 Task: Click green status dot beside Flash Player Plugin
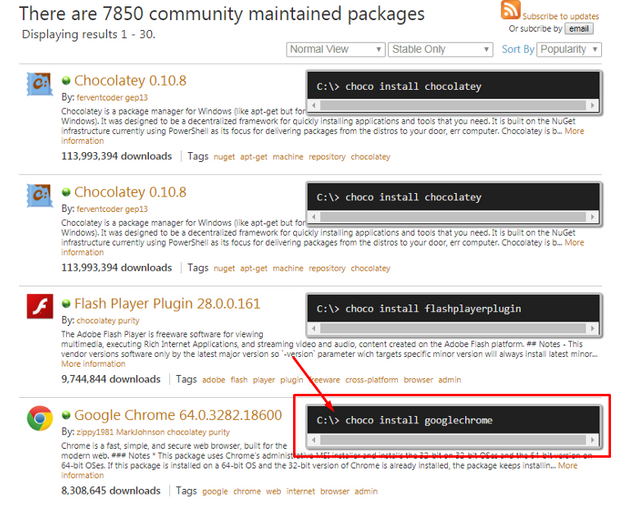(66, 304)
